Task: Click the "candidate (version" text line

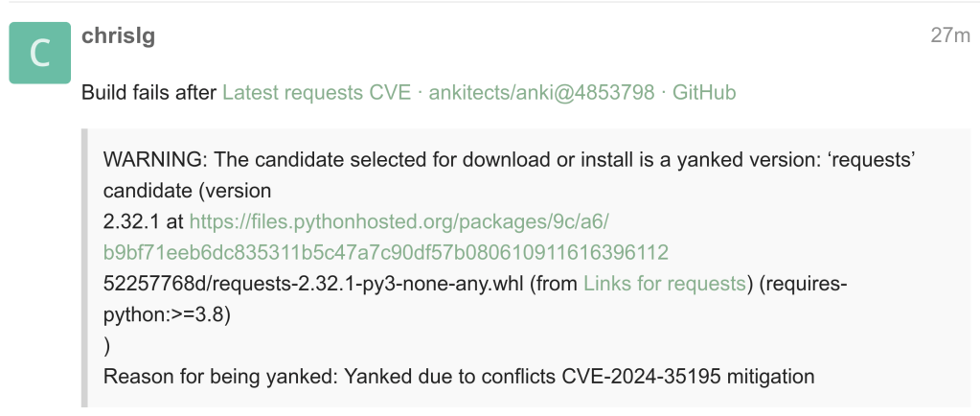Action: point(187,190)
